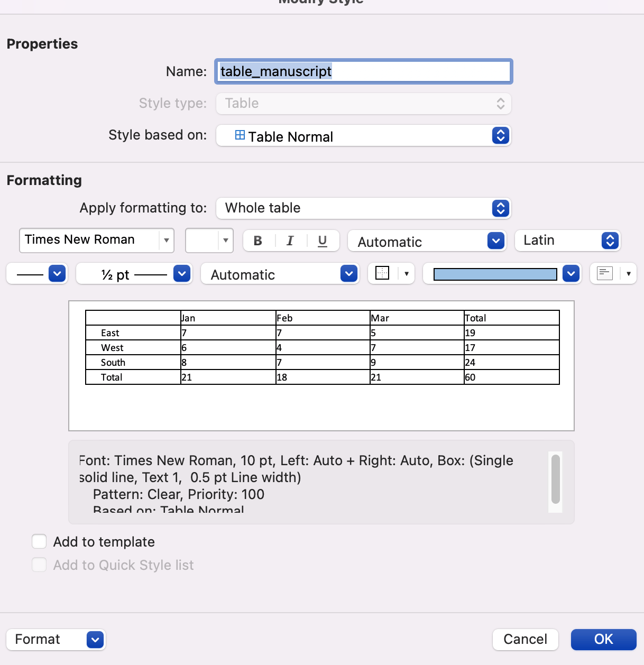Click 'Pattern: Clear, Priority: 100' description text
The height and width of the screenshot is (665, 644).
[179, 494]
